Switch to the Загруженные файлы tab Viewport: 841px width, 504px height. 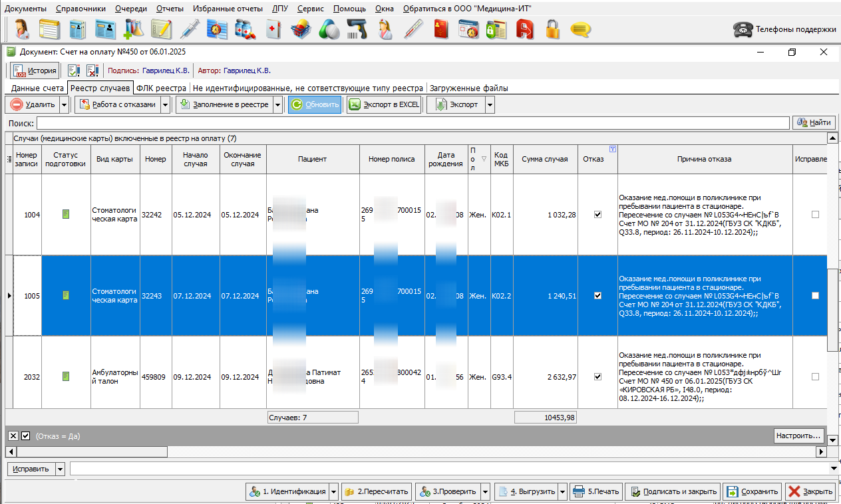click(x=469, y=88)
